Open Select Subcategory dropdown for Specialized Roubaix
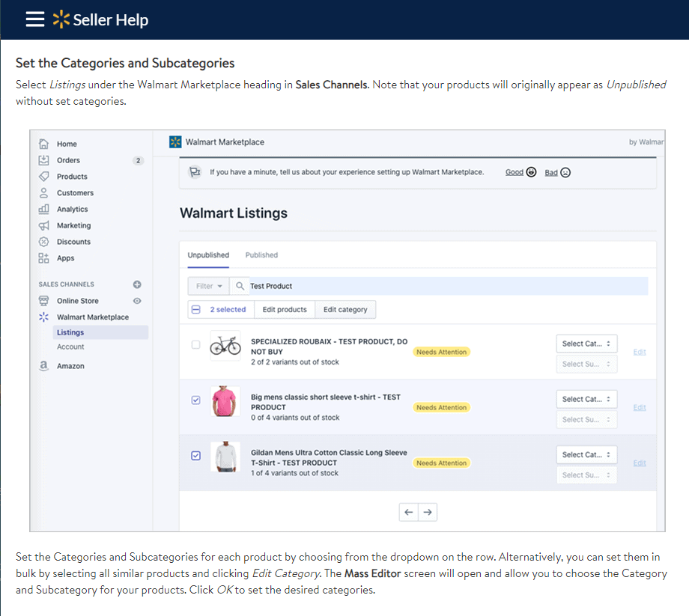Image resolution: width=689 pixels, height=616 pixels. [x=586, y=364]
